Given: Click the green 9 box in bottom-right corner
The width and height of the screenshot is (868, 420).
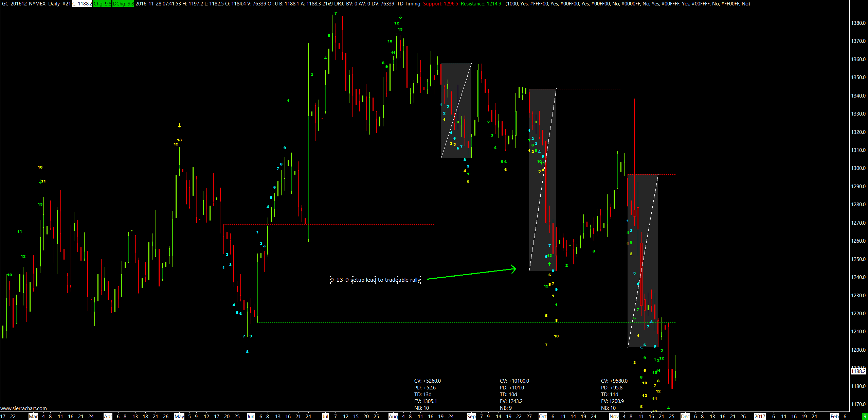Looking at the screenshot, I should pos(865,416).
